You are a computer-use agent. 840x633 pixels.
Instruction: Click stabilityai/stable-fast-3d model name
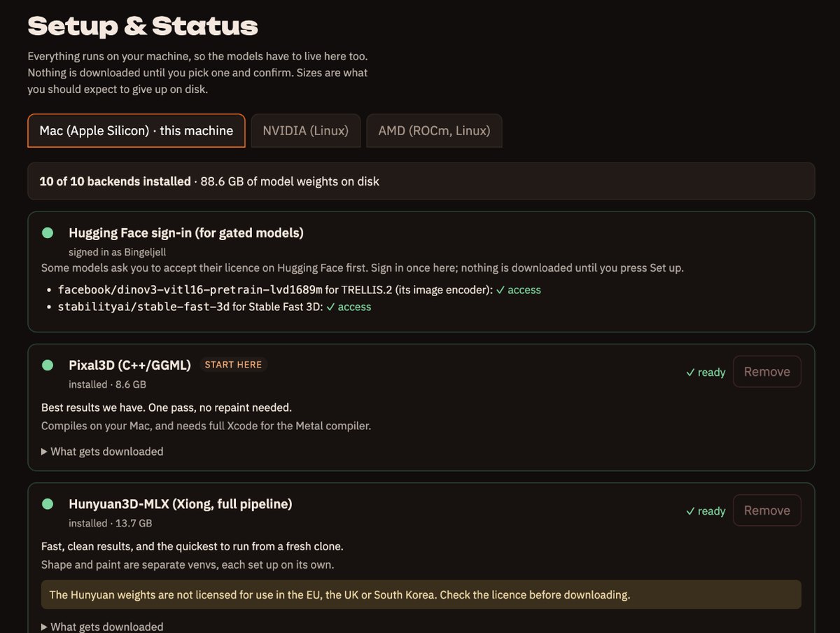click(143, 307)
